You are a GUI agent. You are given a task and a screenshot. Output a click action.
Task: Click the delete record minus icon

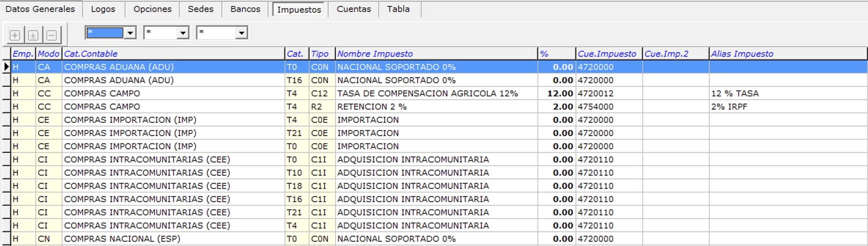click(x=52, y=35)
